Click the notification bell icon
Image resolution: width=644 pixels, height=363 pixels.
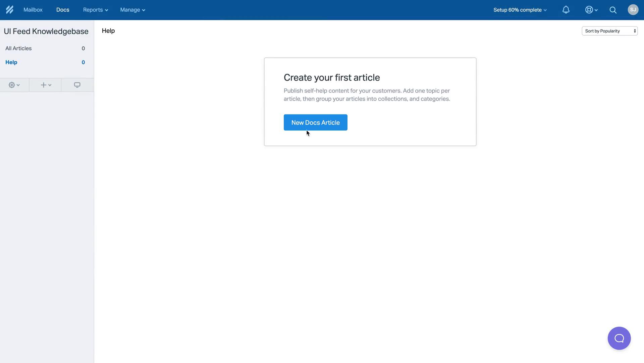[x=566, y=10]
